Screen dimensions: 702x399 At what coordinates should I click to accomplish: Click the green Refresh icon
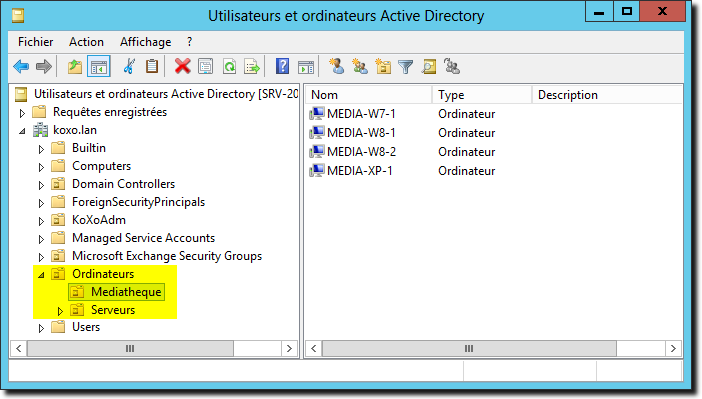(229, 67)
